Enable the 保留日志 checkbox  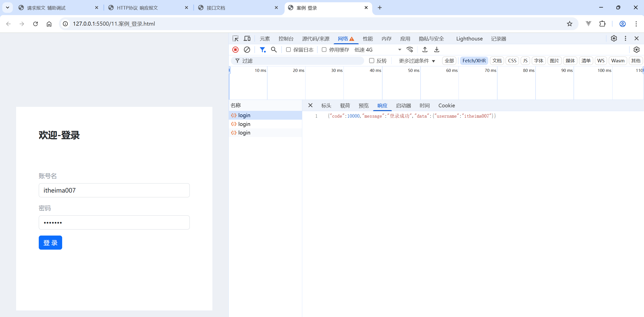[x=288, y=50]
